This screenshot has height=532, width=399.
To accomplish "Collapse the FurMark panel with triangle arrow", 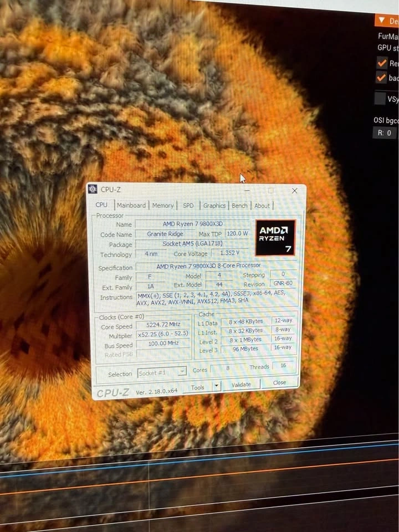I will click(381, 21).
